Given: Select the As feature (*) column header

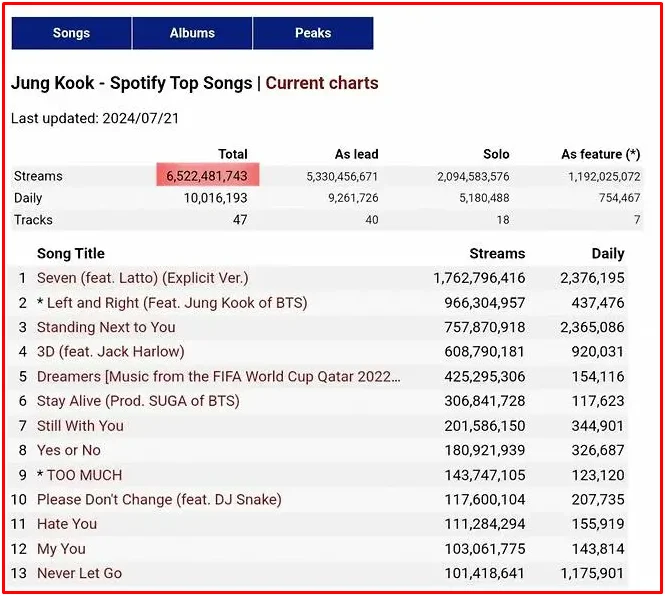Looking at the screenshot, I should 601,154.
